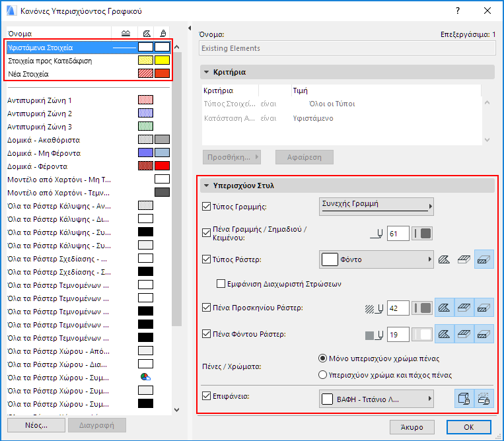
Task: Click color-wheel icon on Όλα τα Ράστερ Χώρου - Συμ... row
Action: click(145, 377)
